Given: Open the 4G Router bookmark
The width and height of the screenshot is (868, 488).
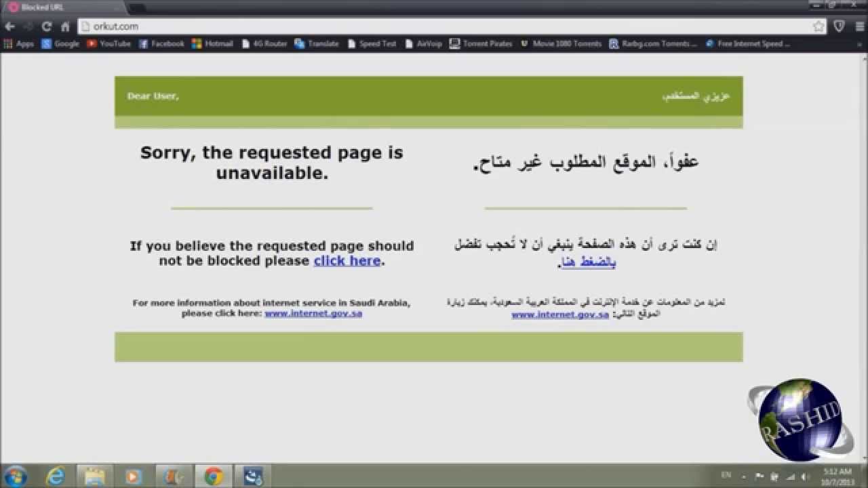Looking at the screenshot, I should [x=264, y=43].
